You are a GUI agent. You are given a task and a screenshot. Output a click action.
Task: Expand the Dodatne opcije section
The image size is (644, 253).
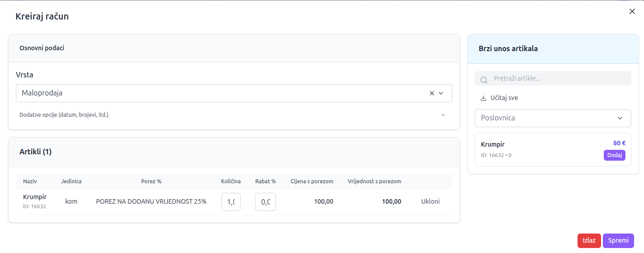click(x=443, y=115)
